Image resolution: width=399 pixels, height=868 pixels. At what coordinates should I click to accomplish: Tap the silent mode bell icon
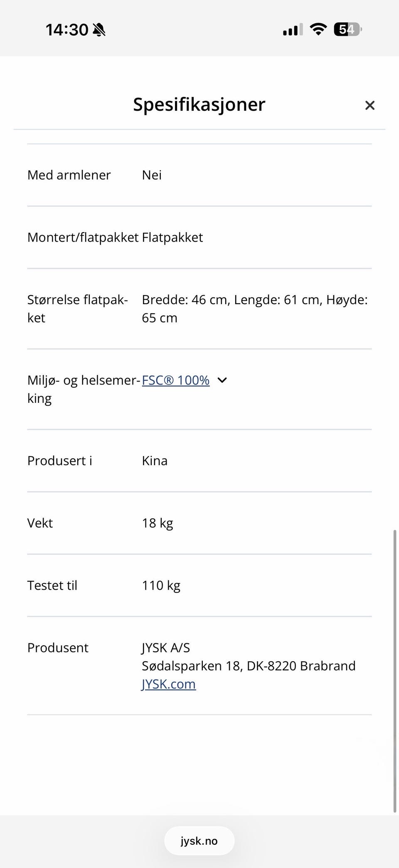(x=99, y=30)
